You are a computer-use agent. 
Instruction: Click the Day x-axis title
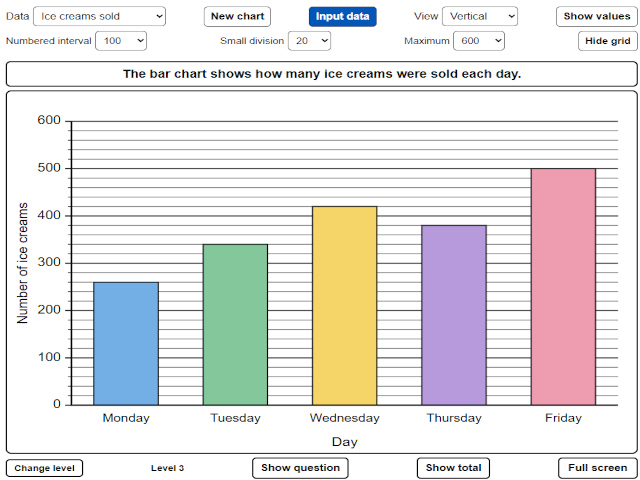(x=345, y=442)
